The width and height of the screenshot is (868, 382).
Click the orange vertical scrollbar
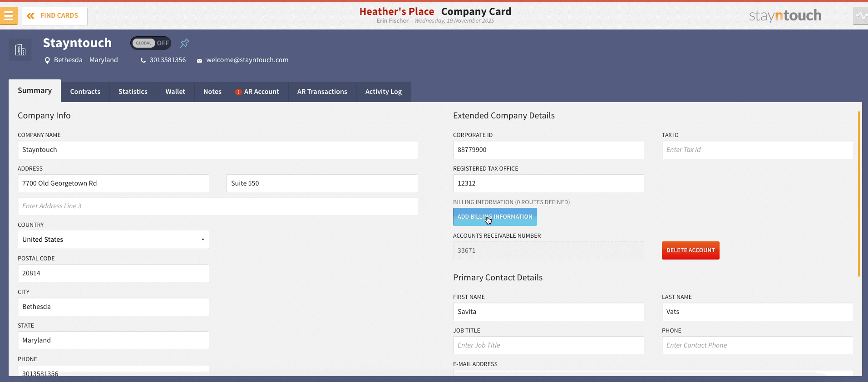(x=859, y=194)
